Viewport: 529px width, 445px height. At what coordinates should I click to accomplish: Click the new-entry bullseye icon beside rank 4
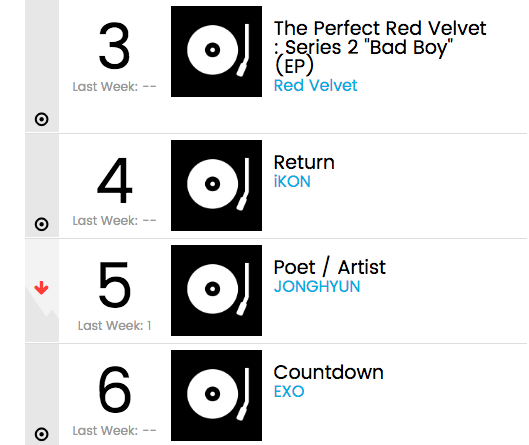tap(41, 224)
